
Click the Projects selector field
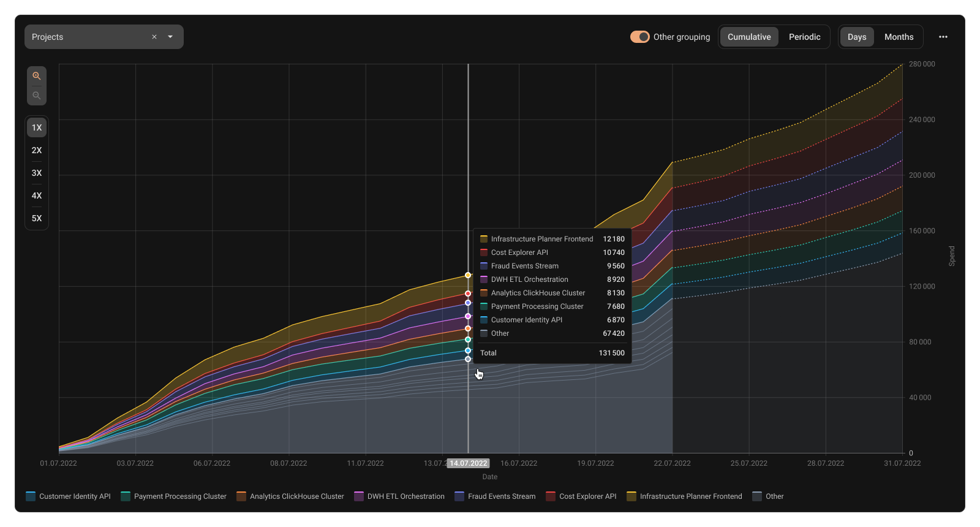point(104,37)
